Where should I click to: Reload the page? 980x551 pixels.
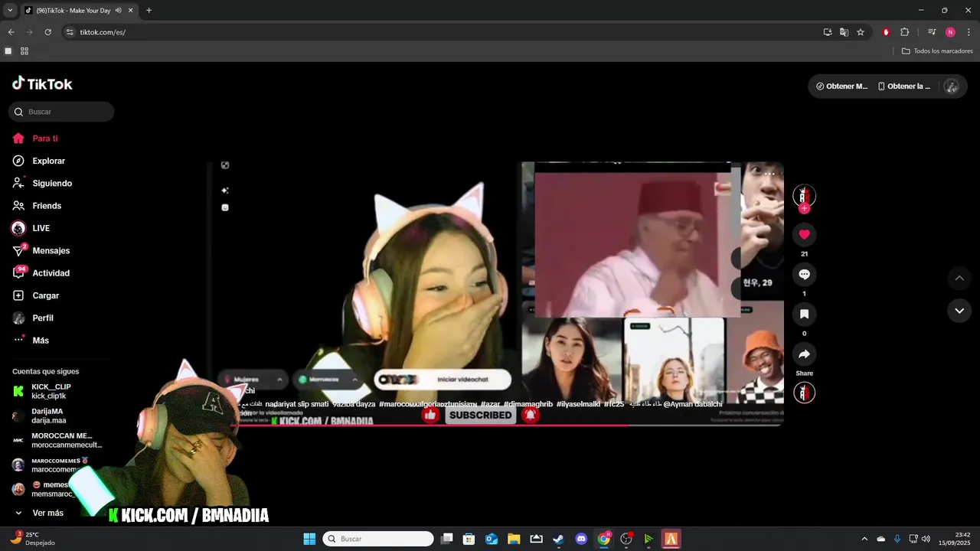pyautogui.click(x=47, y=32)
